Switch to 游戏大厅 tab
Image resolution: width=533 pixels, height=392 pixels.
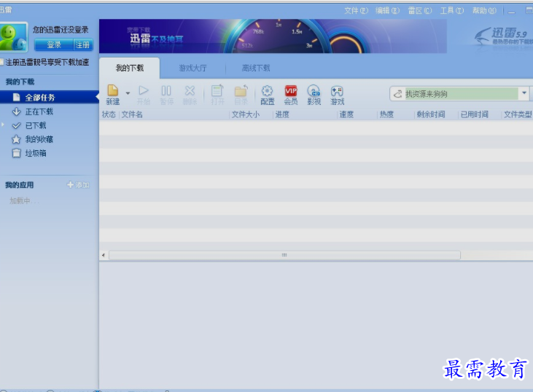[192, 68]
